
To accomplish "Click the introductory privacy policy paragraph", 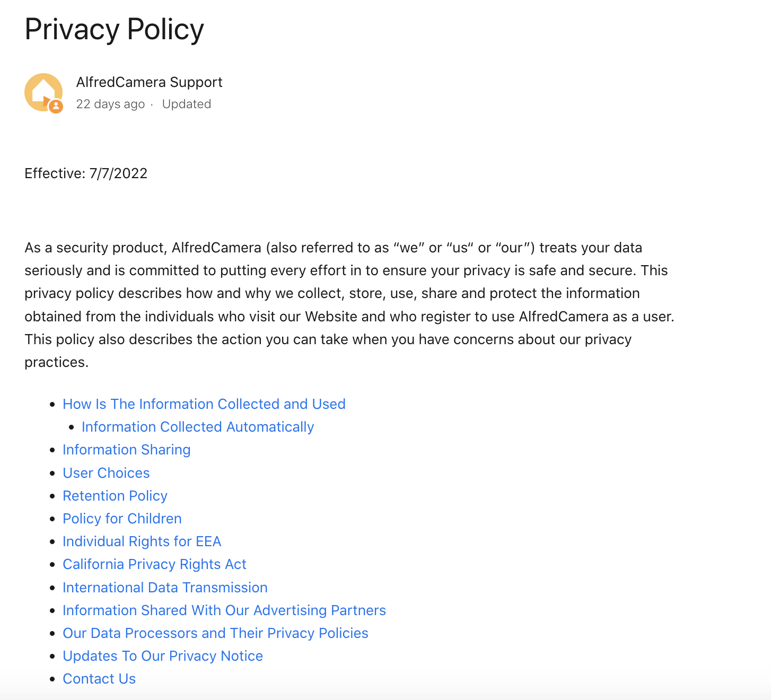I will click(x=345, y=305).
